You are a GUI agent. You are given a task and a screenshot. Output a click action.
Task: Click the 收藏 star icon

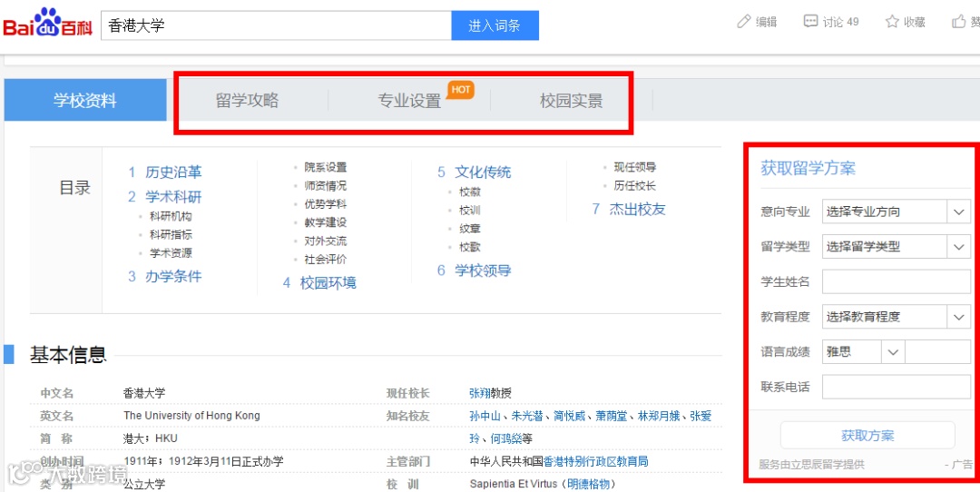tap(893, 22)
